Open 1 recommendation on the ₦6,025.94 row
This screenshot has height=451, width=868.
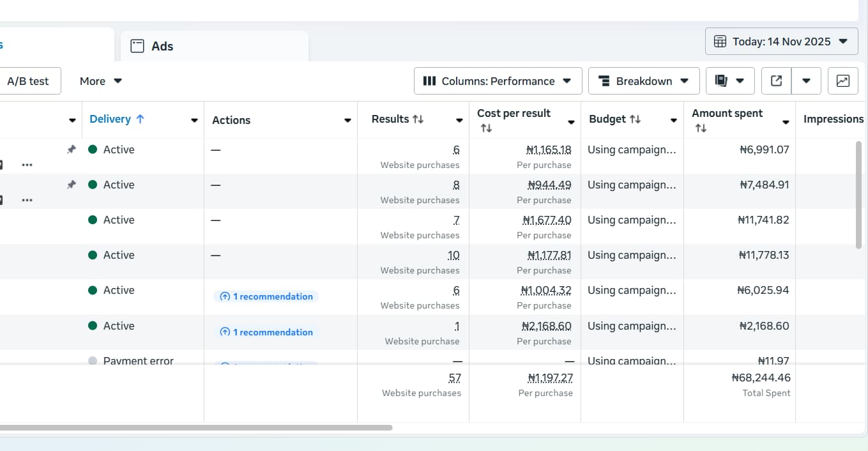click(x=266, y=296)
